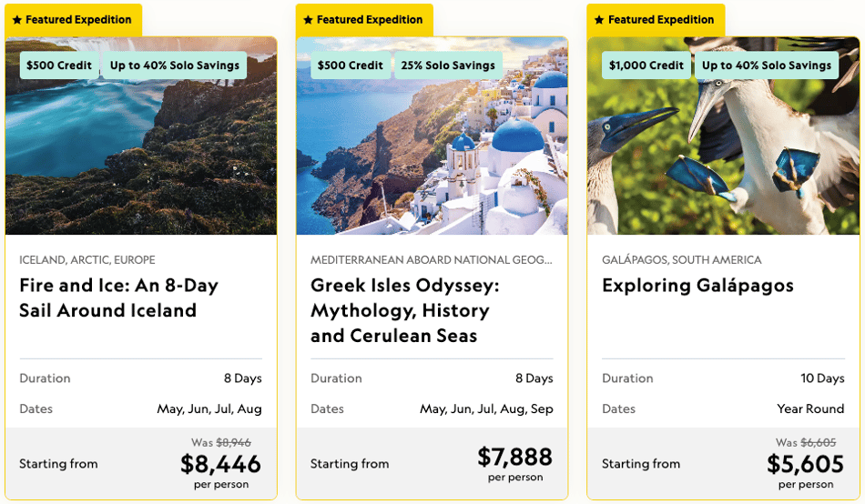Click the star icon on the Greek Isles Featured Expedition tag
Screen dimensions: 865x504
(x=309, y=20)
